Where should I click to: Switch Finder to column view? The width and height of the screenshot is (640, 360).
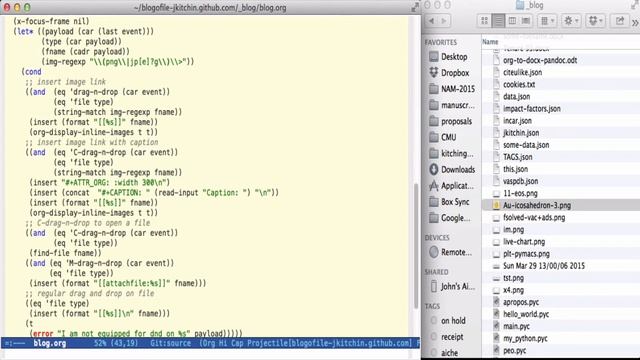click(512, 21)
